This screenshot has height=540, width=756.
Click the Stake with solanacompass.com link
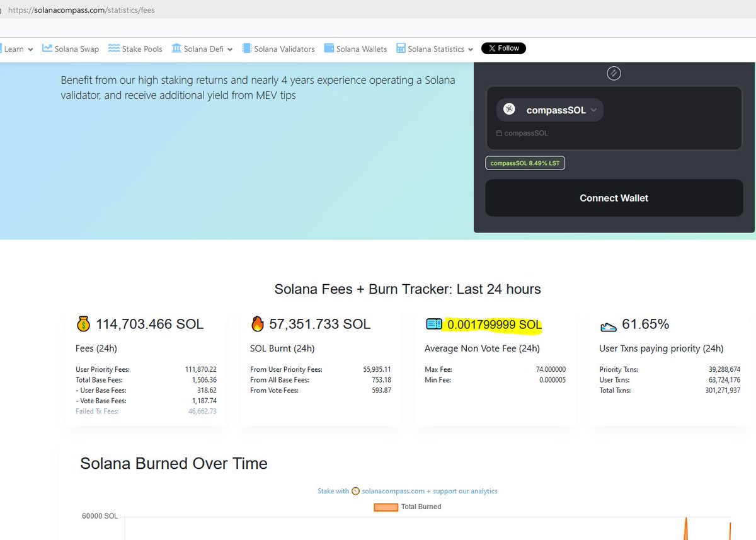[408, 491]
